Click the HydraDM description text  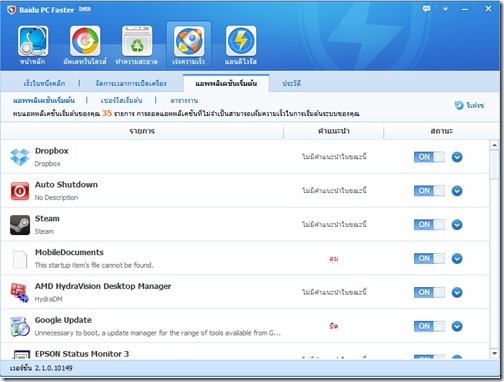[48, 299]
